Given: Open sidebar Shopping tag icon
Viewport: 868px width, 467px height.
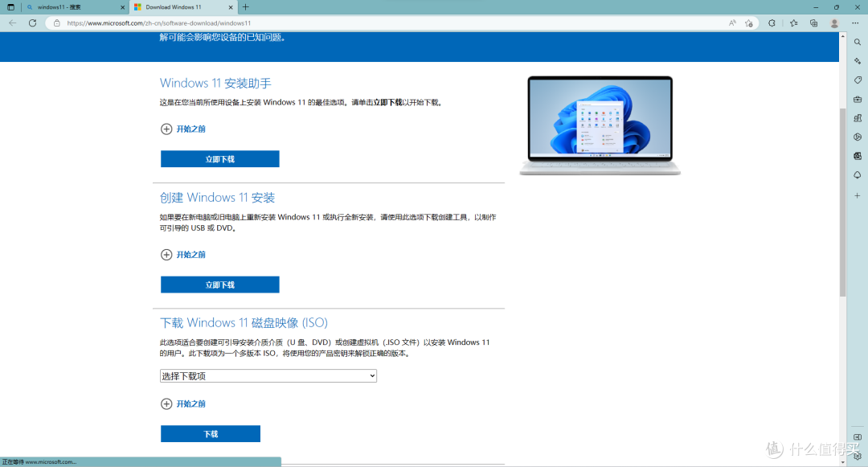Looking at the screenshot, I should [858, 80].
